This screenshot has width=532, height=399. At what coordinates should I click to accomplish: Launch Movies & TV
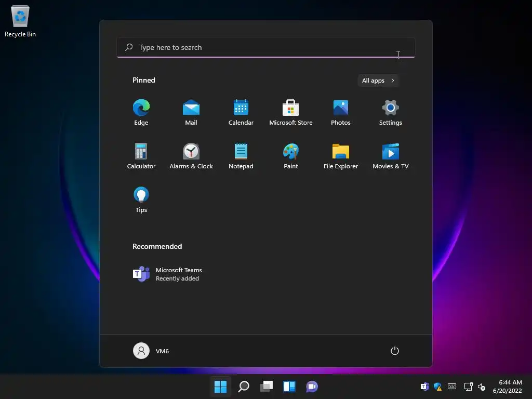click(391, 156)
